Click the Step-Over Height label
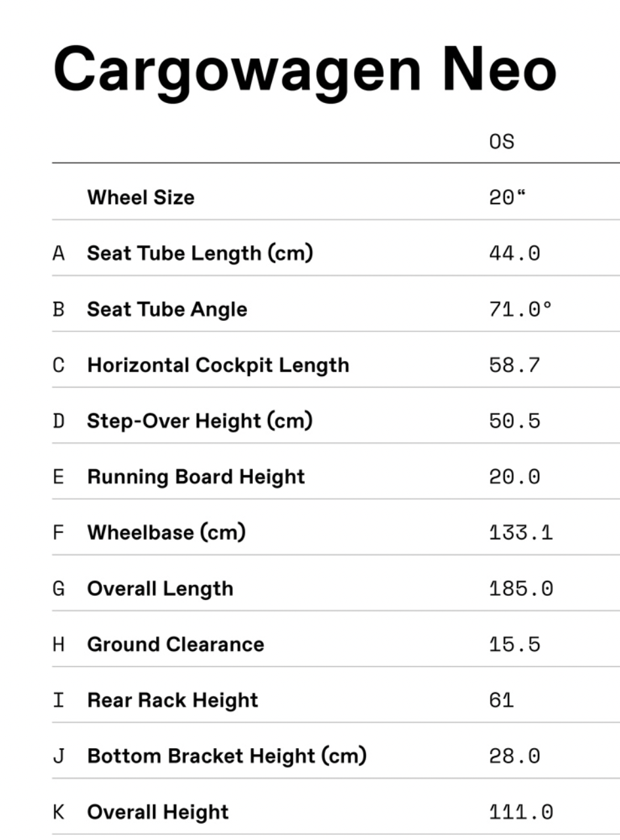Screen dimensions: 620x840 tap(200, 421)
